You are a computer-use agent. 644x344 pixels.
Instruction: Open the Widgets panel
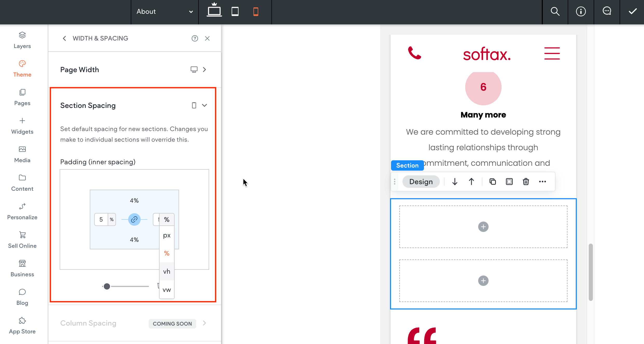point(22,125)
